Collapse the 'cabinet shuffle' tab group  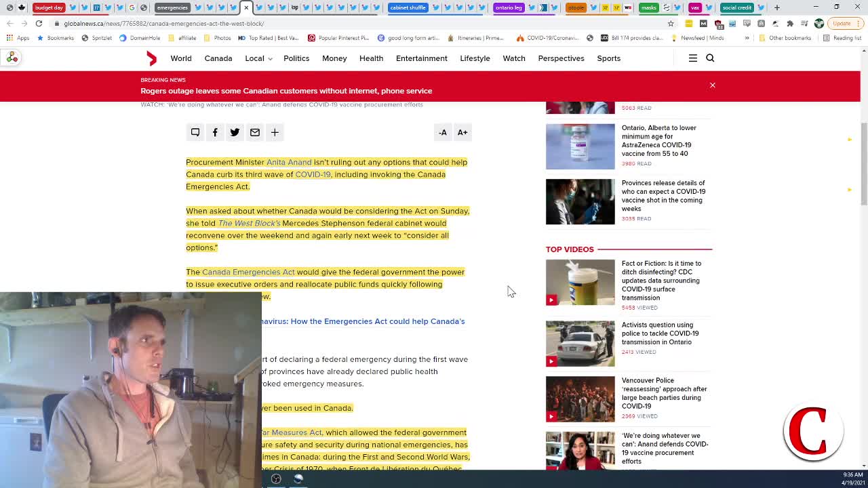point(408,7)
